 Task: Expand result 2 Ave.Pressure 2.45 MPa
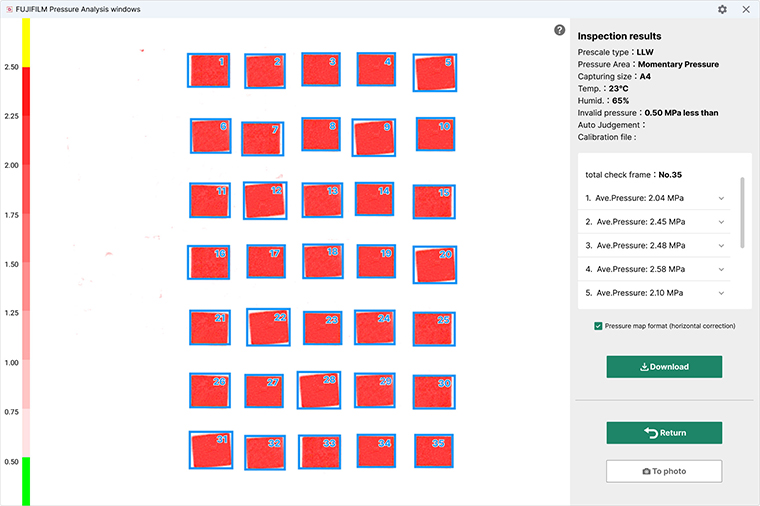[721, 221]
